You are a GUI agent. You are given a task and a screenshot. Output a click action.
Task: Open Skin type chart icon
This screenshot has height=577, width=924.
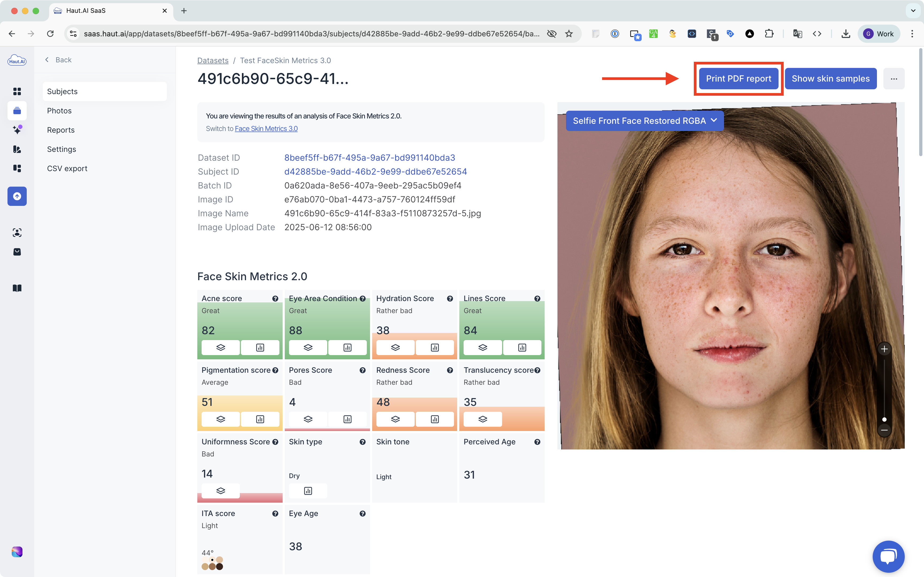coord(308,491)
